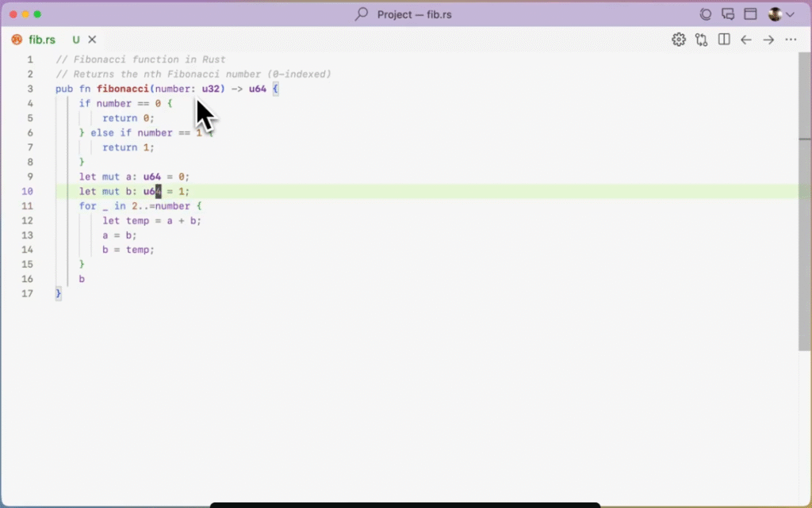Navigate forward with the right arrow
812x508 pixels.
(x=768, y=40)
